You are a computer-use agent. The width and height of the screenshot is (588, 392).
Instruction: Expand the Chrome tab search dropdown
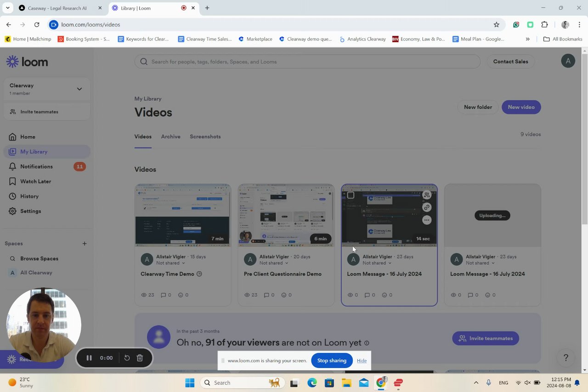tap(7, 8)
